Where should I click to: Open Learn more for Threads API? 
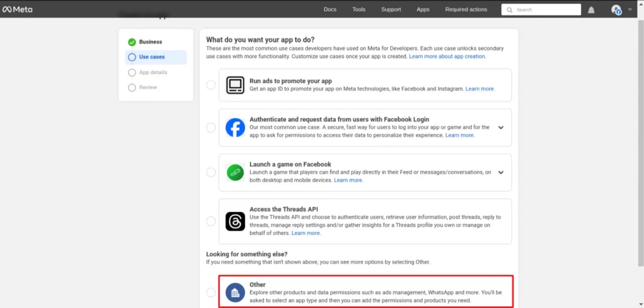306,233
